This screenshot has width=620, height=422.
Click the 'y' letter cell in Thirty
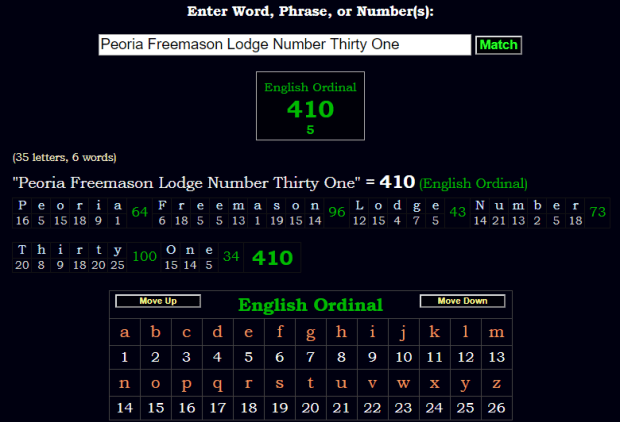click(117, 250)
